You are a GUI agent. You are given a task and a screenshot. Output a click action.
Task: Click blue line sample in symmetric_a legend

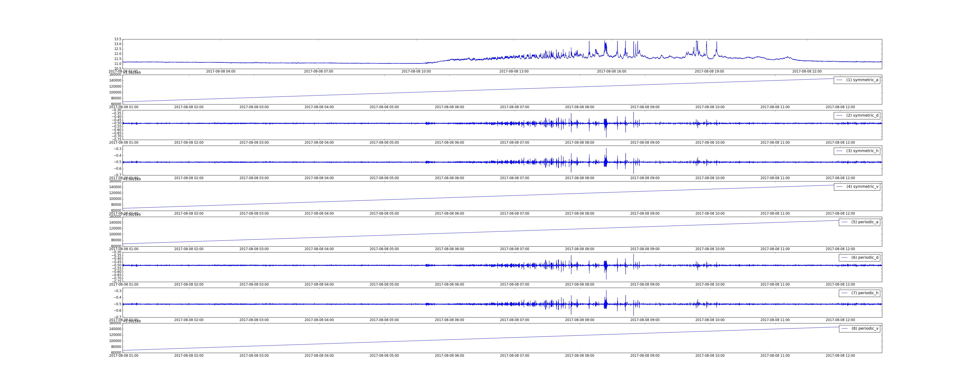coord(840,80)
